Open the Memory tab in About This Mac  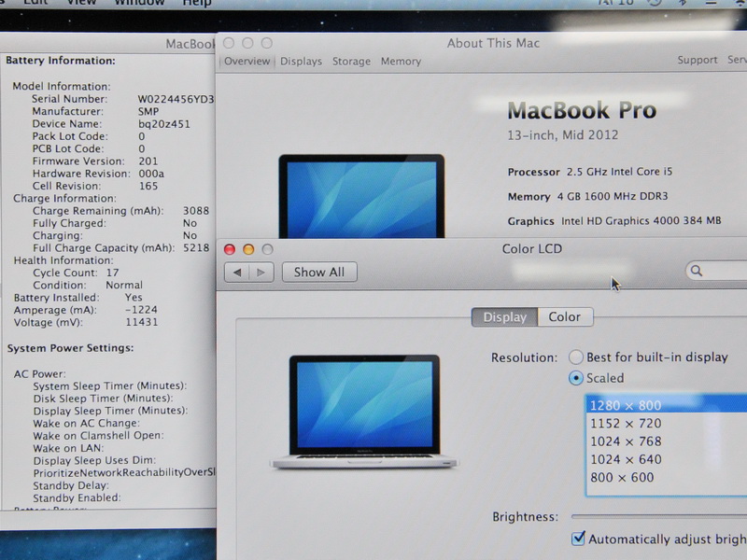[401, 62]
